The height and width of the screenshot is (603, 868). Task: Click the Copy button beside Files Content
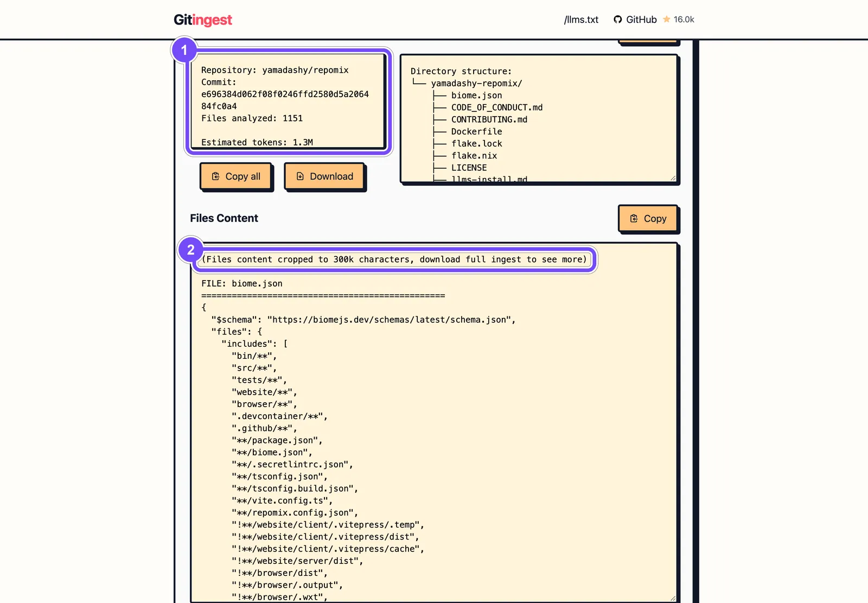(x=648, y=219)
